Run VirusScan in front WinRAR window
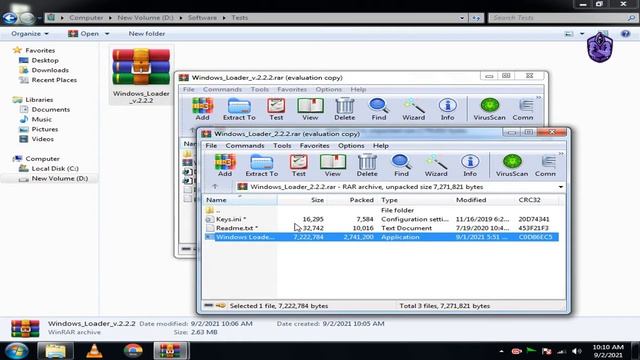 pyautogui.click(x=512, y=165)
